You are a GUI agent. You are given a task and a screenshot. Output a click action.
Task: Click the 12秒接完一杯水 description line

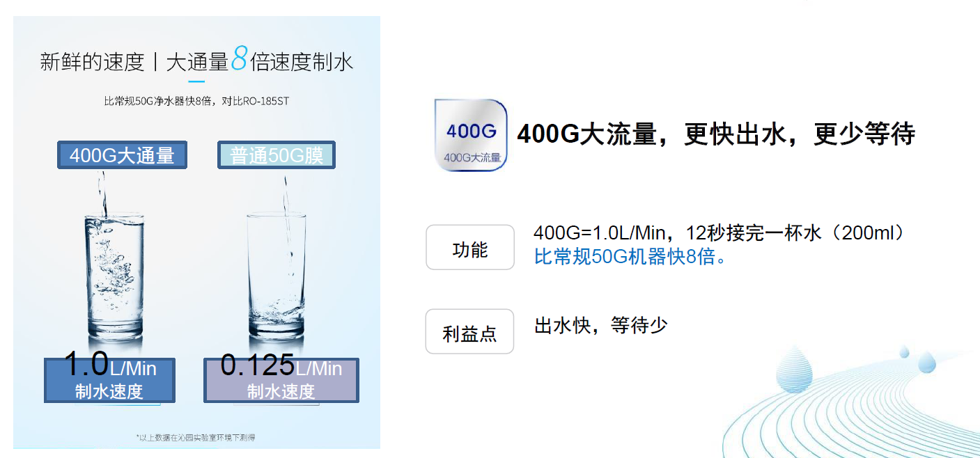pyautogui.click(x=719, y=233)
